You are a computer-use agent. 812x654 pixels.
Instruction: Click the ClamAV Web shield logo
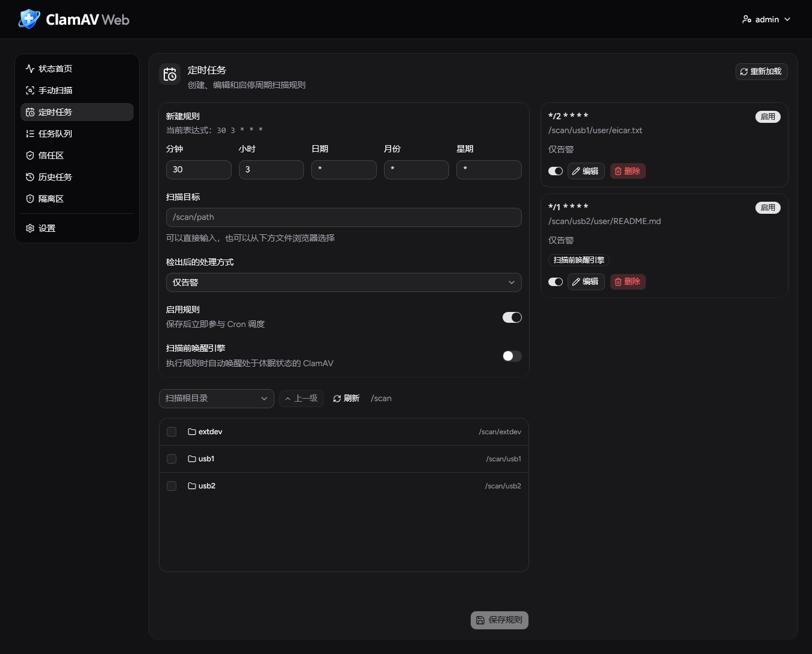coord(29,19)
